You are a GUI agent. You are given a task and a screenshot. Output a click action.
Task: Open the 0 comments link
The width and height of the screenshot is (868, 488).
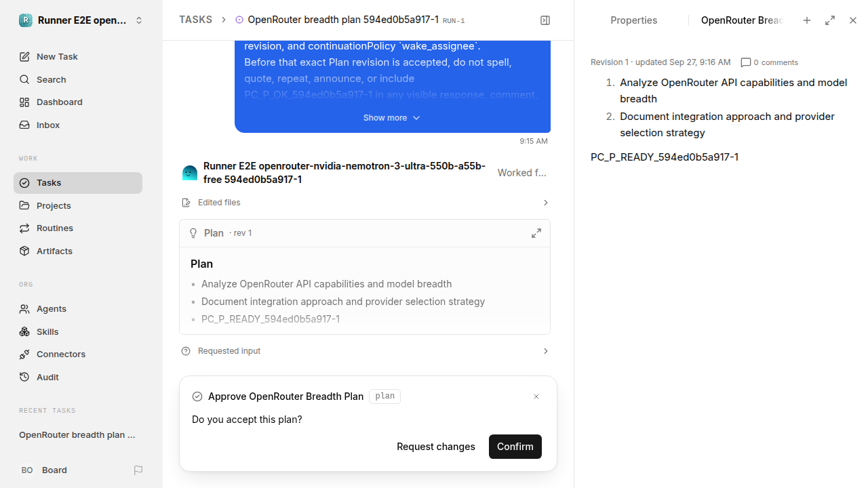(x=770, y=62)
